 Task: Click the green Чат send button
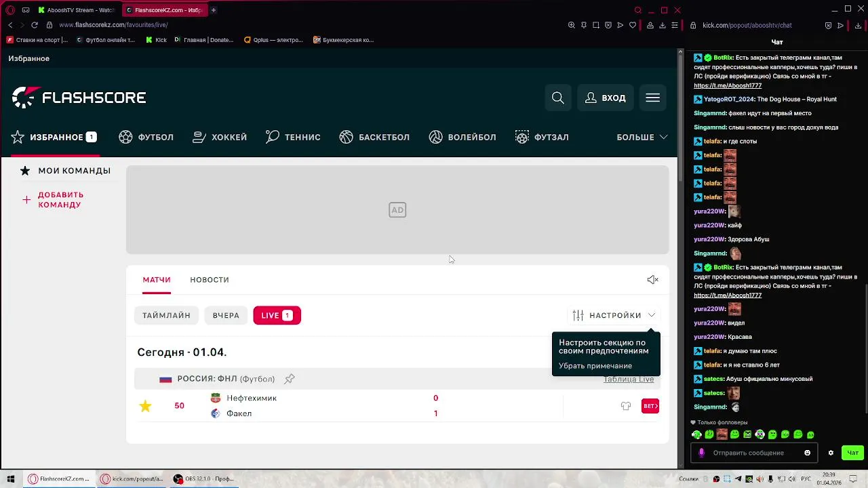(x=852, y=453)
